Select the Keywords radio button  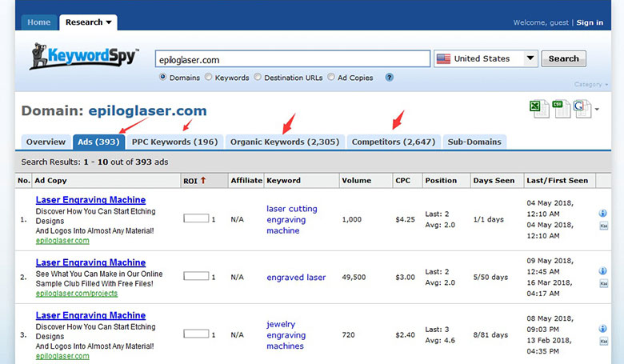coord(209,78)
